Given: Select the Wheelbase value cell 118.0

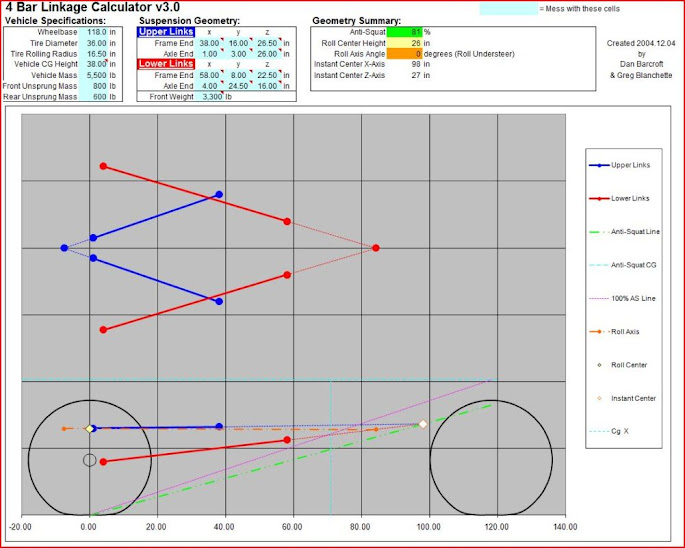Looking at the screenshot, I should point(94,32).
